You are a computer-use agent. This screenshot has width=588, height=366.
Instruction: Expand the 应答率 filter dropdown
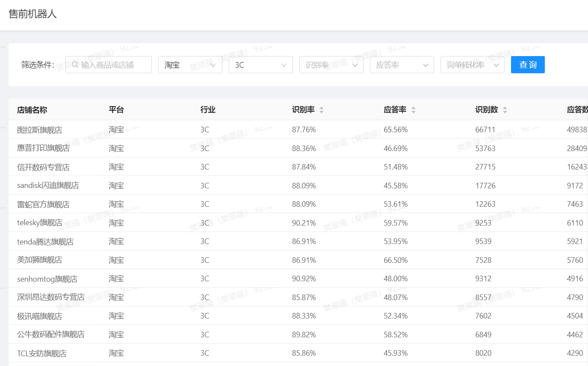click(x=402, y=65)
